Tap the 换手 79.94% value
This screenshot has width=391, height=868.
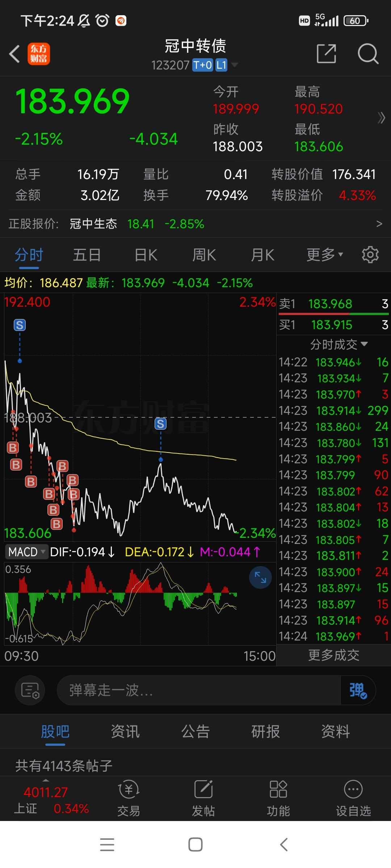(x=227, y=195)
